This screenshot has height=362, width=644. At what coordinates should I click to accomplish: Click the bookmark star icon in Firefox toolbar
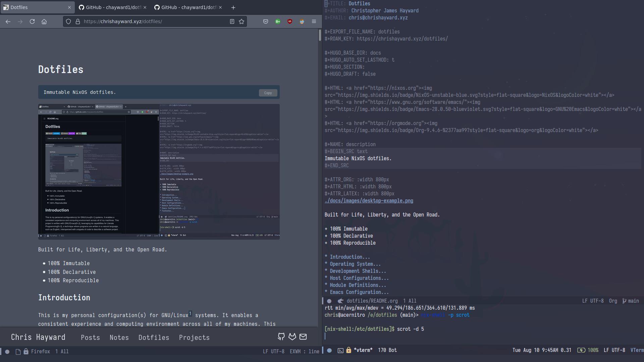(x=241, y=21)
